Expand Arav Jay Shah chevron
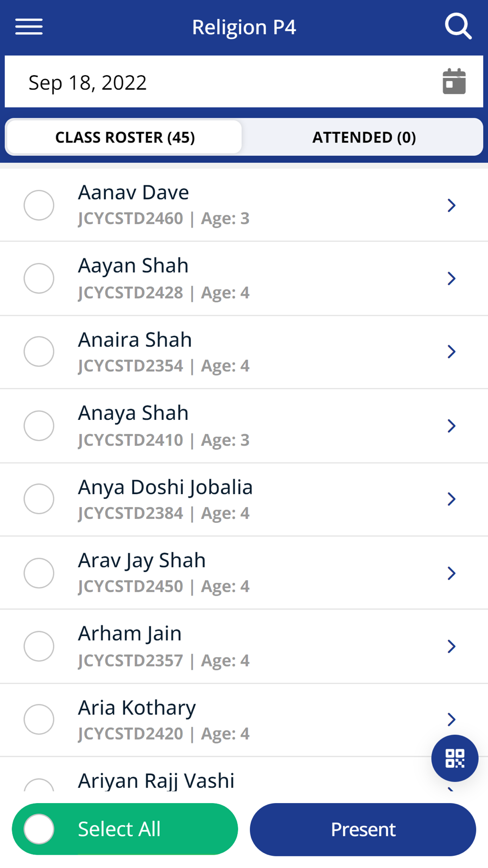Screen dimensions: 488x868 [451, 573]
